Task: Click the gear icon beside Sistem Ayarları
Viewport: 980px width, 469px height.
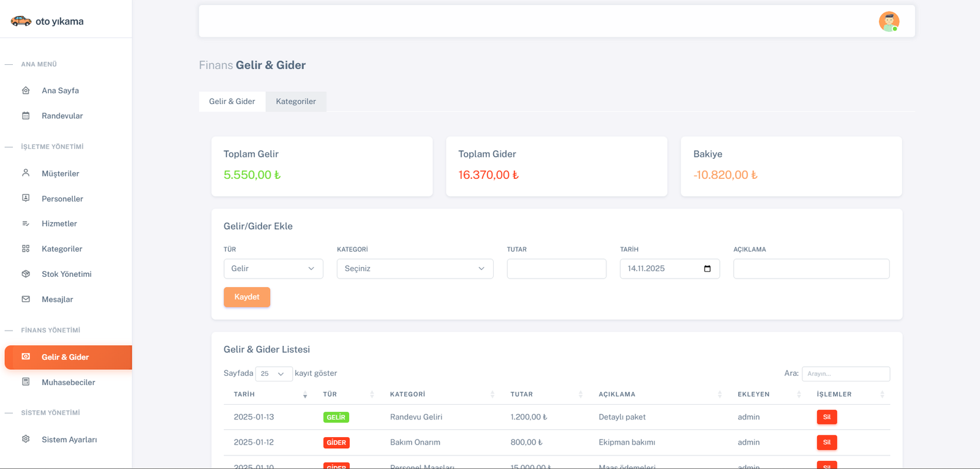Action: pos(26,439)
